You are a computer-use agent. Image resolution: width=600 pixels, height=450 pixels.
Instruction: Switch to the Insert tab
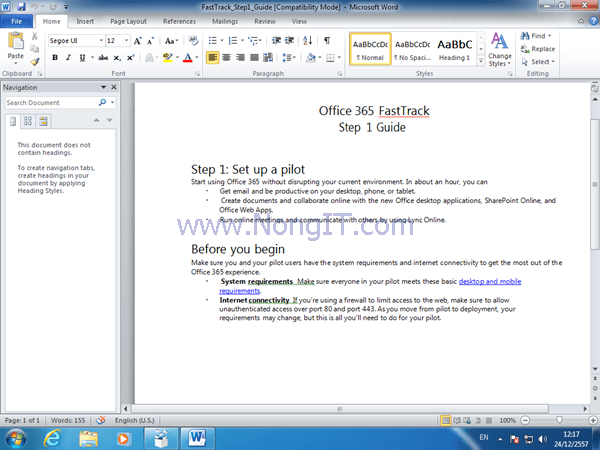[85, 21]
